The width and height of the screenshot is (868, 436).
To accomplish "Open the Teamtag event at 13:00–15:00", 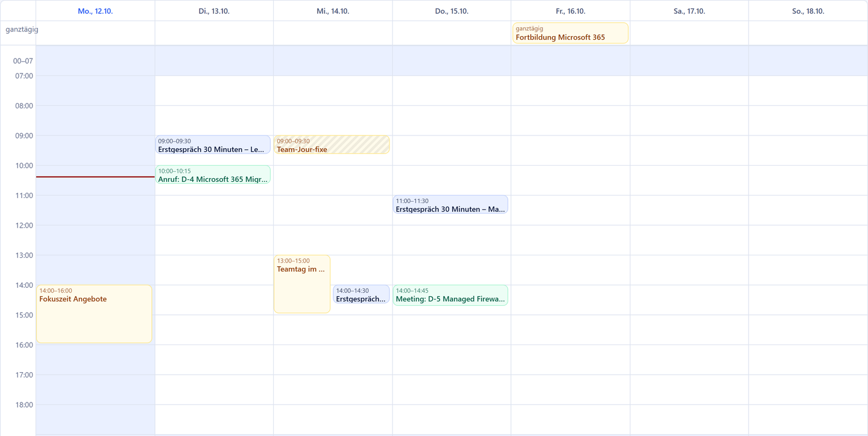I will click(302, 284).
